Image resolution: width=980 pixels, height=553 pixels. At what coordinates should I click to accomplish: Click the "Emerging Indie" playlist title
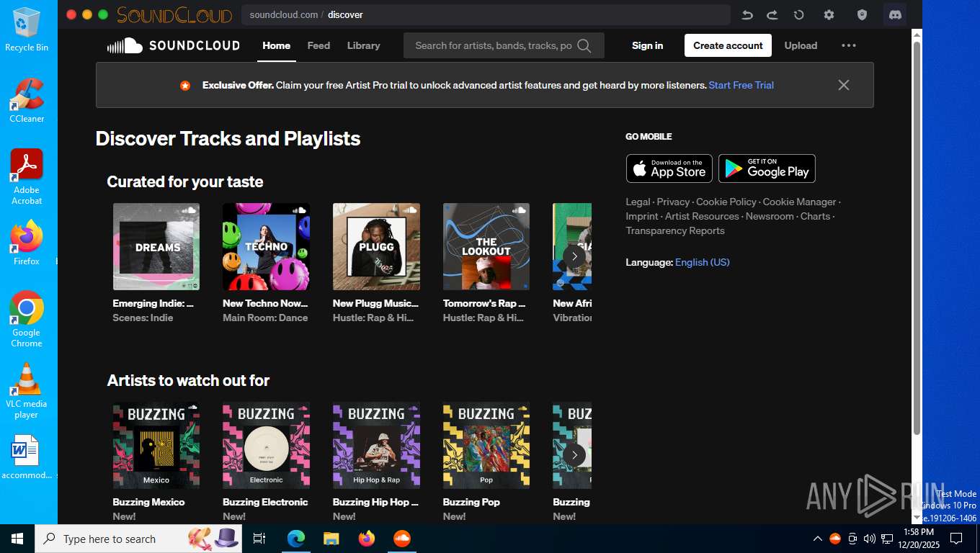(x=153, y=303)
